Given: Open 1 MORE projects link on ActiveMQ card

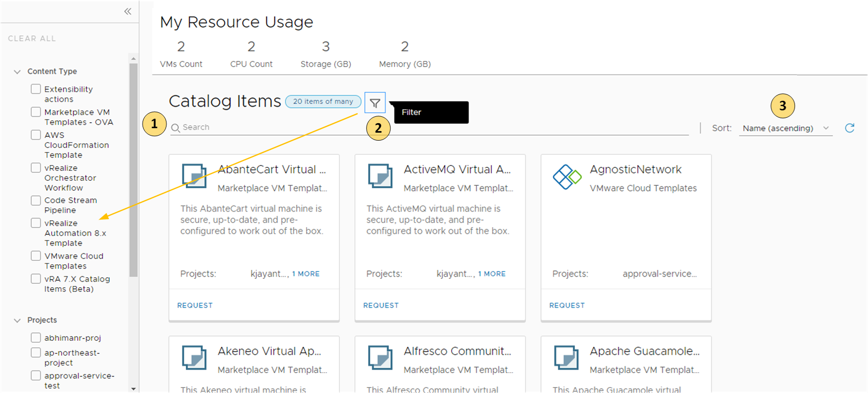Looking at the screenshot, I should pyautogui.click(x=492, y=274).
